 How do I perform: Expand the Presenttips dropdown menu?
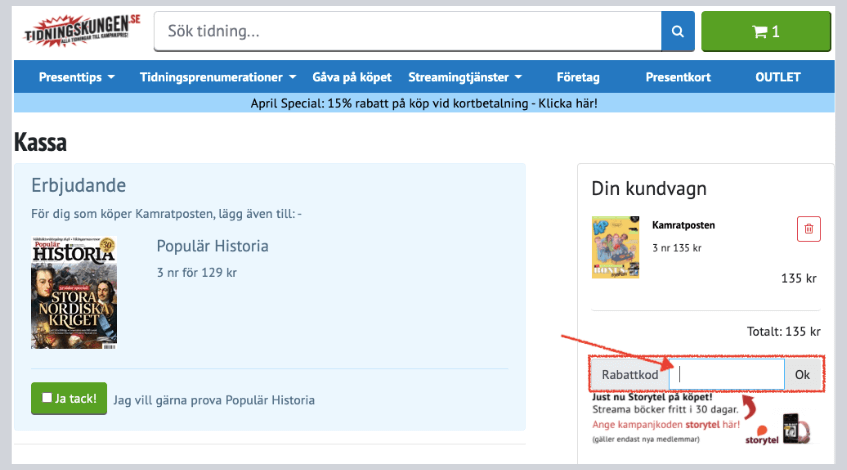pyautogui.click(x=77, y=77)
